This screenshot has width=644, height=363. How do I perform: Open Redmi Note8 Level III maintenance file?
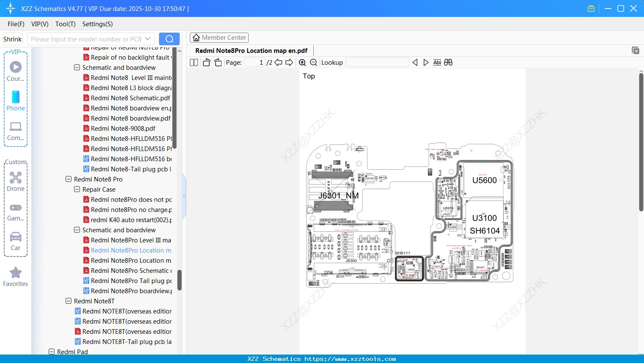(x=127, y=78)
